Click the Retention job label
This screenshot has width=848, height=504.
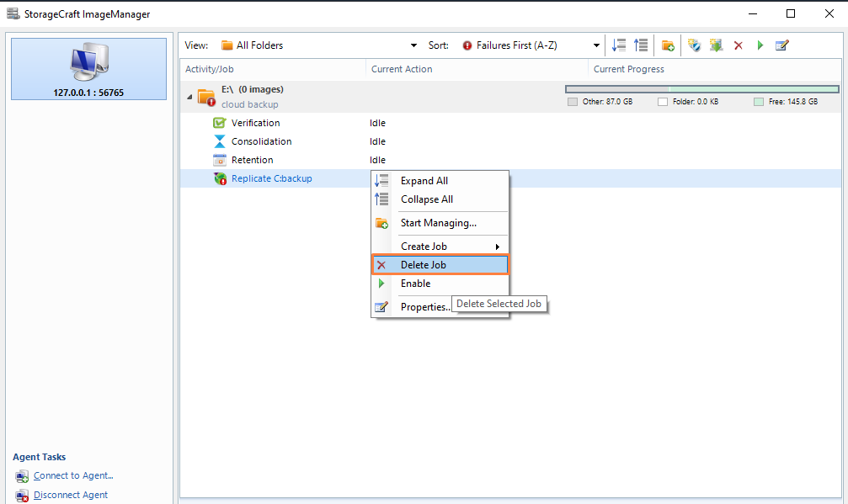tap(253, 160)
